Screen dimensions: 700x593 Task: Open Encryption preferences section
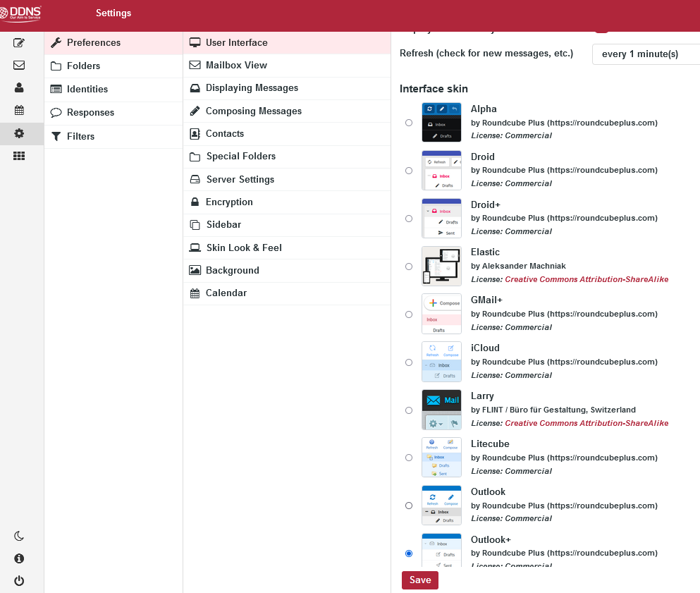coord(287,202)
